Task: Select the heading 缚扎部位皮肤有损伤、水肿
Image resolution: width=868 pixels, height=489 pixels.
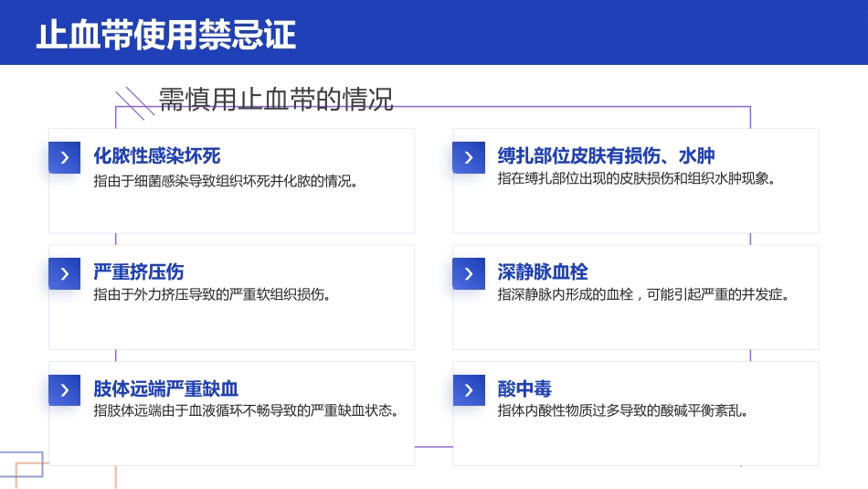Action: point(606,155)
